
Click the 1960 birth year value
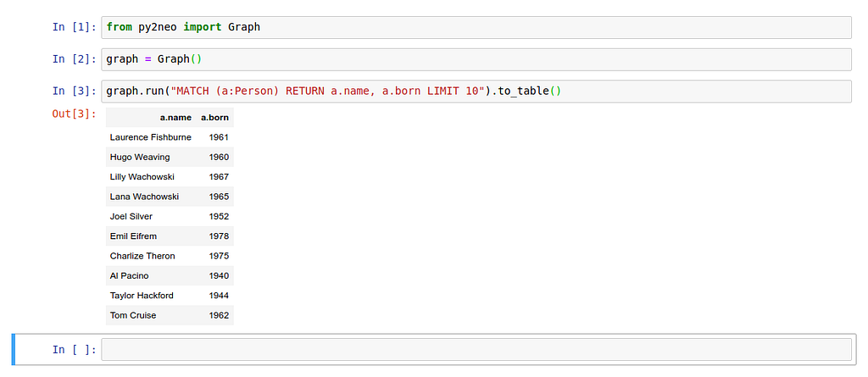coord(219,158)
